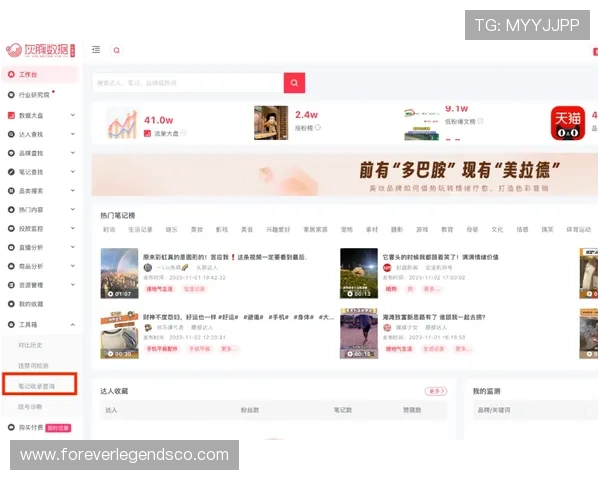Click the 限时优惠 badge by 购买付费
600x480 pixels.
click(59, 428)
